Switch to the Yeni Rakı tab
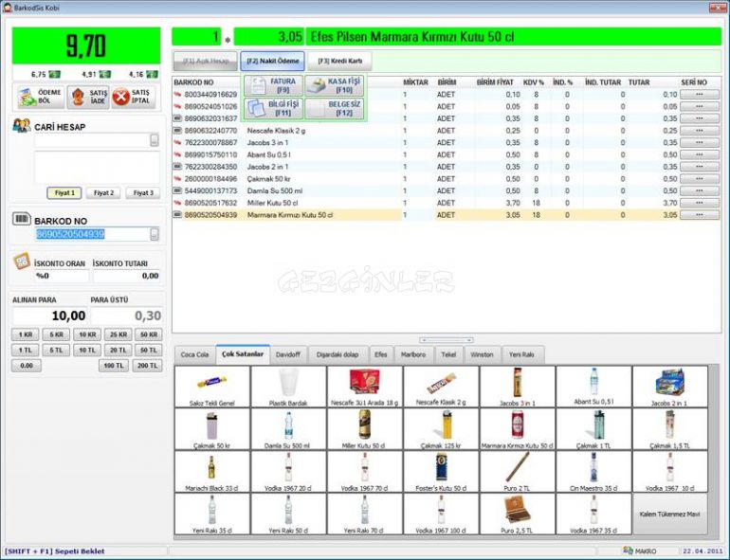 tap(521, 354)
